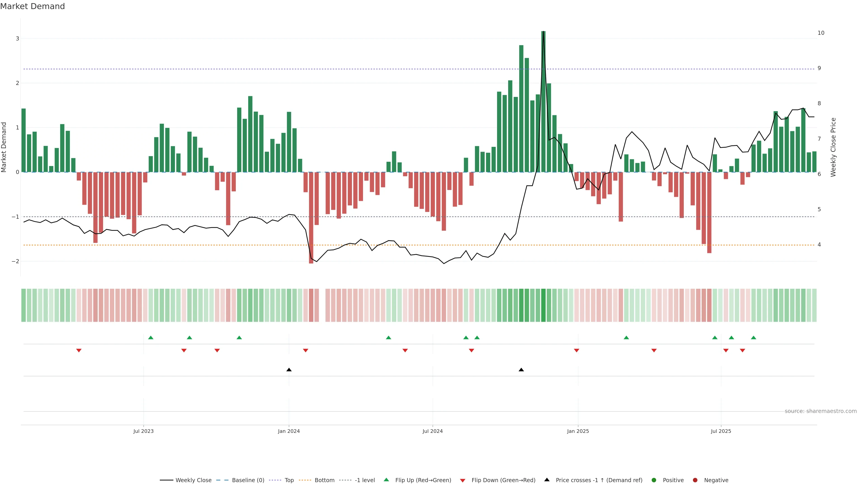Click black price-cross triangle near Jan 2024

289,370
